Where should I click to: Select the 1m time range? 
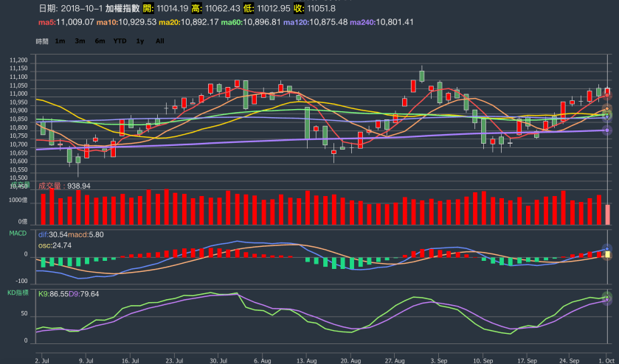tap(60, 41)
